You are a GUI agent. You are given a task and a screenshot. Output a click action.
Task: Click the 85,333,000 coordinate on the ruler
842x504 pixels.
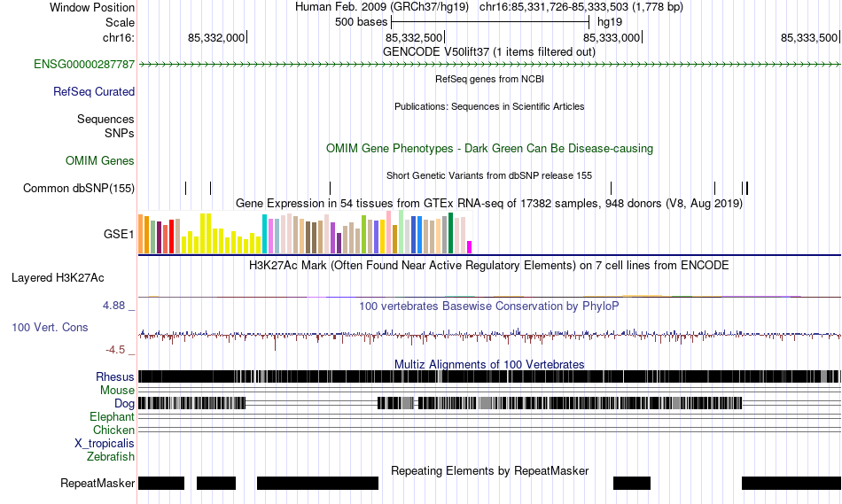coord(612,37)
